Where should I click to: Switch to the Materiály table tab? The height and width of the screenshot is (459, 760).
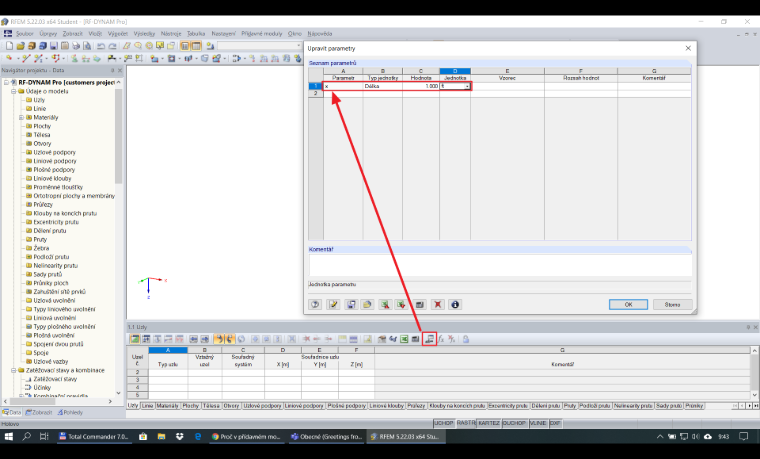[168, 406]
